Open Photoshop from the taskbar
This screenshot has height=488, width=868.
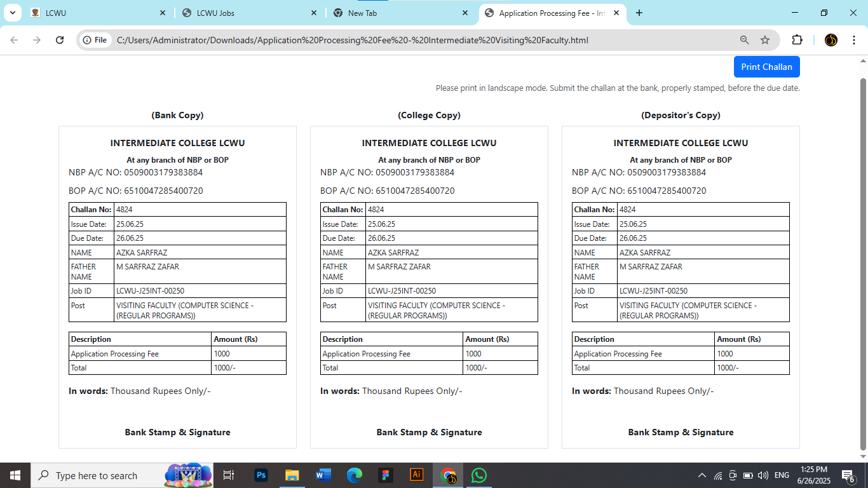[261, 475]
